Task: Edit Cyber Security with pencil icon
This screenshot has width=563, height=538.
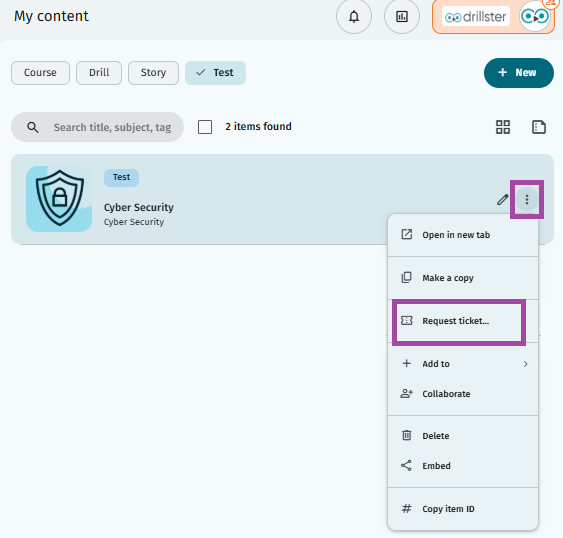Action: [502, 199]
